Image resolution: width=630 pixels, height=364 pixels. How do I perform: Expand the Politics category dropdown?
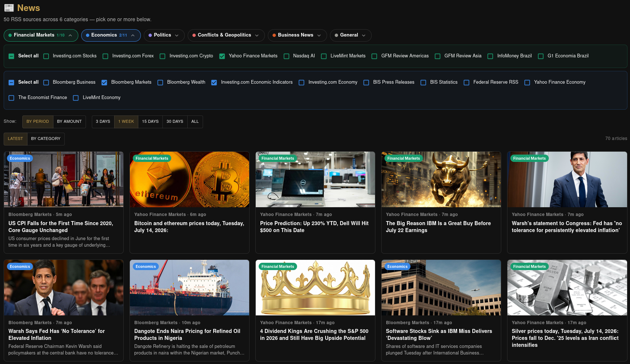pos(164,35)
